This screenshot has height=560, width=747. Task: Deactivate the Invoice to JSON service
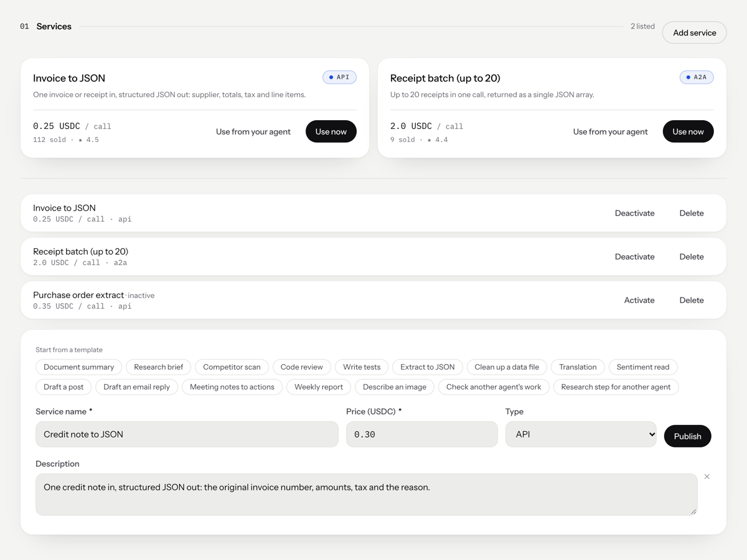pyautogui.click(x=634, y=213)
